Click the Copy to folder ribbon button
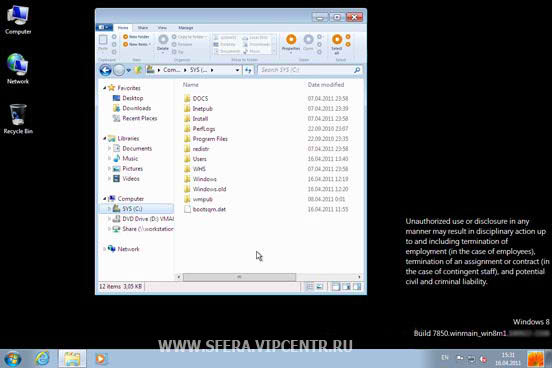Viewport: 552px width, 368px height. tap(189, 37)
